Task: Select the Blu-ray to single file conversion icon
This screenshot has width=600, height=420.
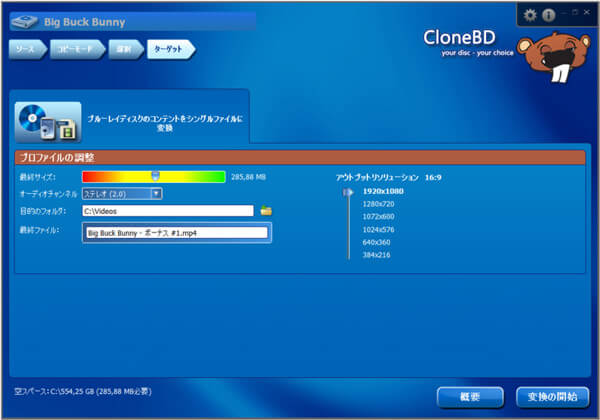Action: point(48,122)
